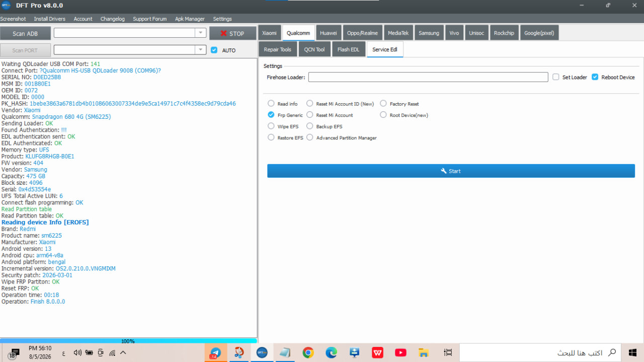The image size is (644, 362).
Task: Select the Frp Generic radio option
Action: point(271,115)
